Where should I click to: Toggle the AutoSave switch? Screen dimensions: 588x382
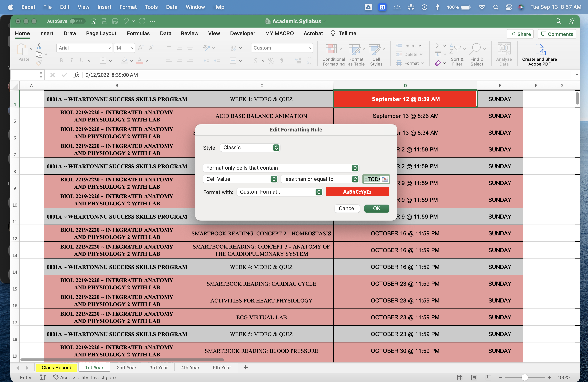pos(77,21)
